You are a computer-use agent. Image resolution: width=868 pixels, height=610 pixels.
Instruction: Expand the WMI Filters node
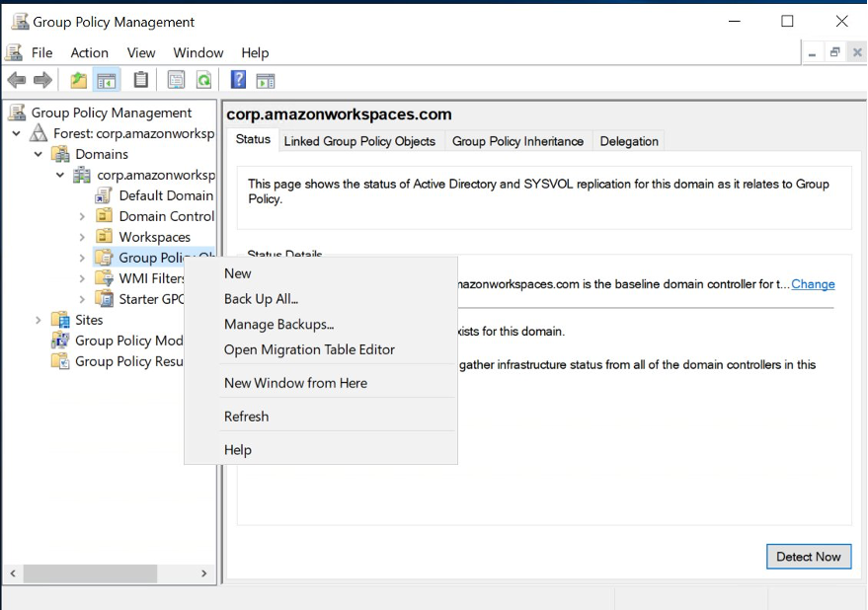[x=82, y=278]
